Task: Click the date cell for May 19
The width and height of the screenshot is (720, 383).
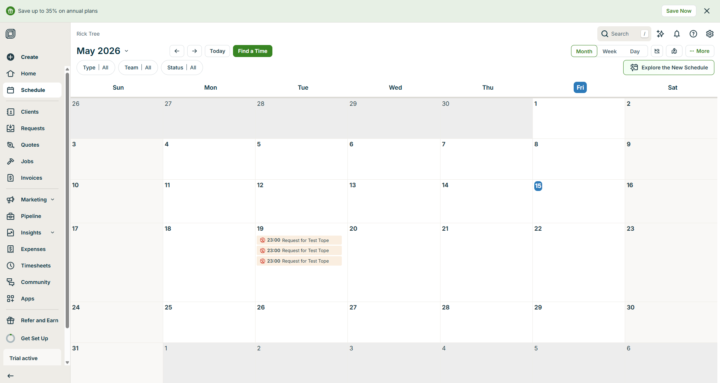Action: (x=301, y=262)
